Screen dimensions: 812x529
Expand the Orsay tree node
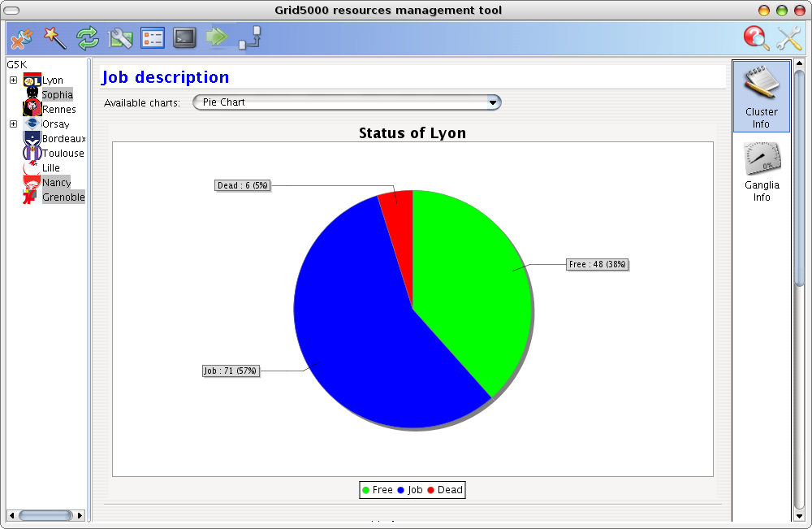[x=14, y=124]
